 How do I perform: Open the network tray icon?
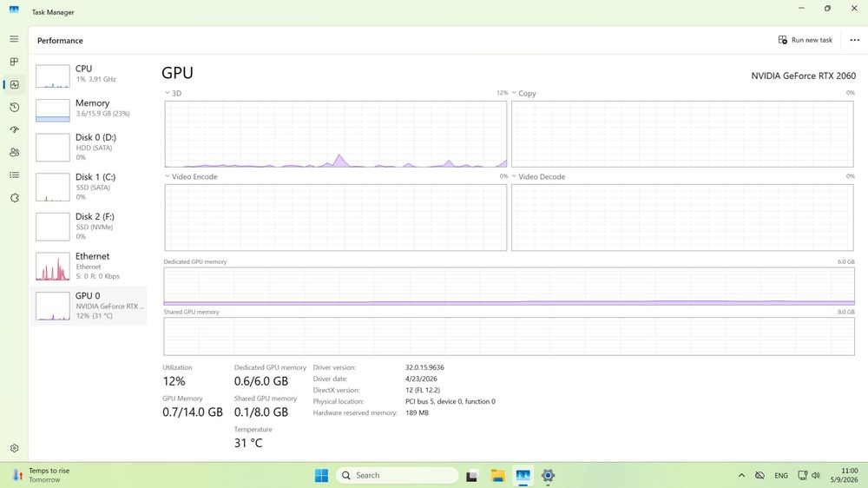802,475
